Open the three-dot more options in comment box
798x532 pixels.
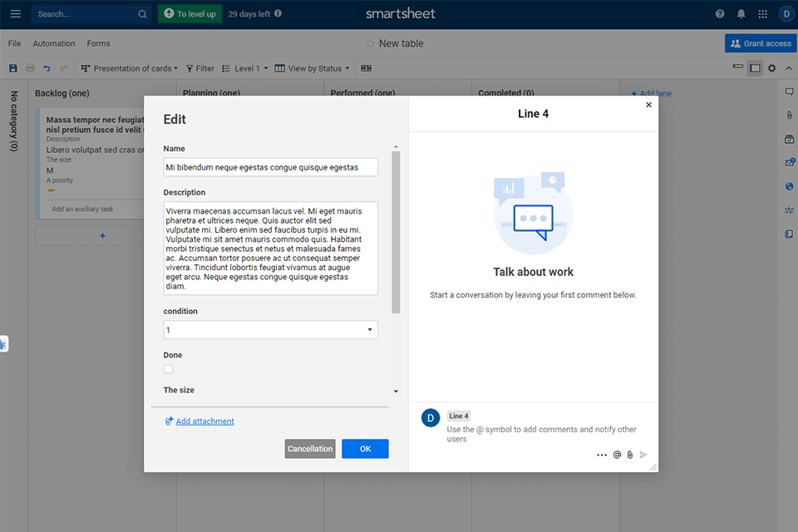(602, 455)
